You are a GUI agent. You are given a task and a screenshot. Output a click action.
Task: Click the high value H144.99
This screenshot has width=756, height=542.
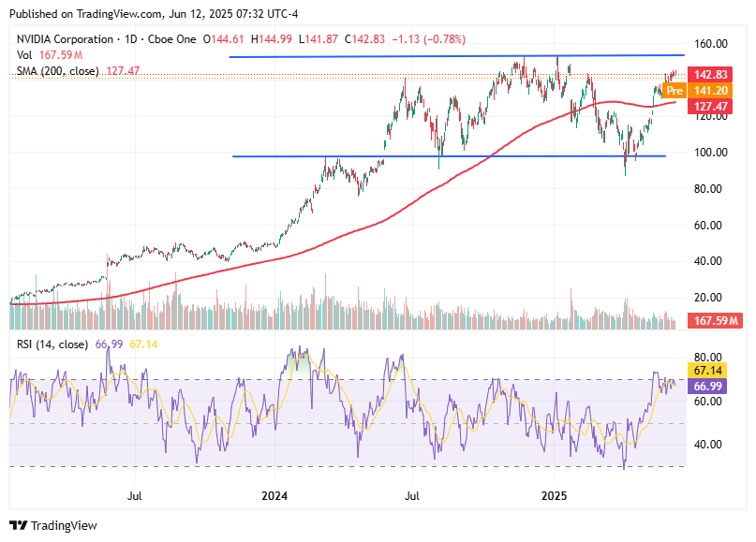point(272,39)
